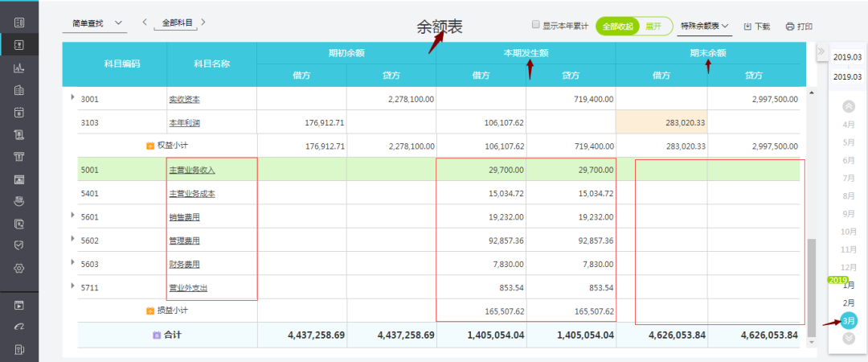Select the 全部科目 tab
Image resolution: width=868 pixels, height=362 pixels.
(x=178, y=23)
